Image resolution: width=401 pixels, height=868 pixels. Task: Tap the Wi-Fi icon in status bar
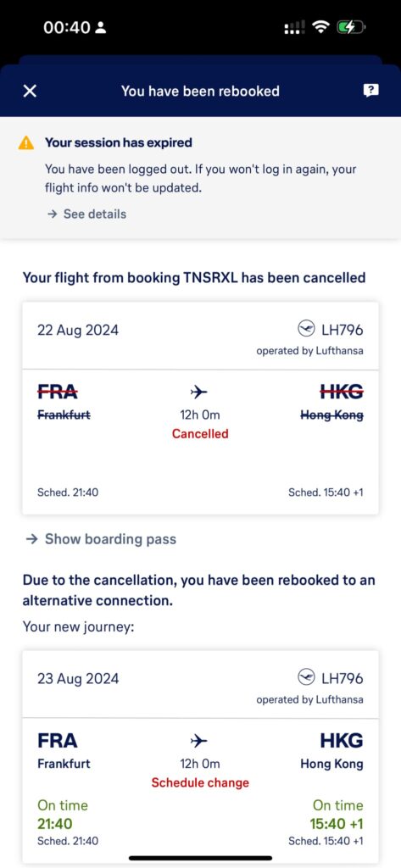click(320, 27)
